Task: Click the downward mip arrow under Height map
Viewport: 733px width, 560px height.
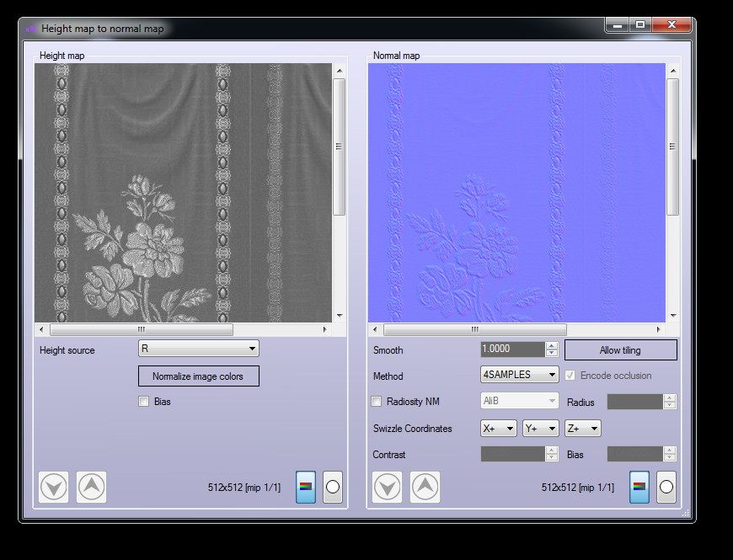Action: (53, 487)
